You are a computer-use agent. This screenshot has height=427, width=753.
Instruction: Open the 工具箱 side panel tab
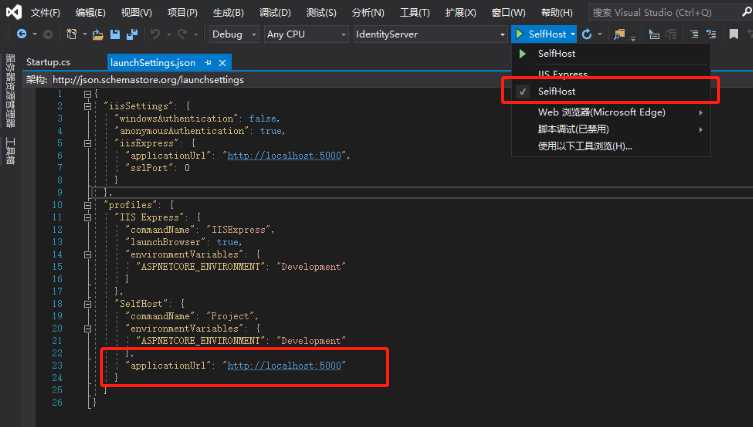10,151
